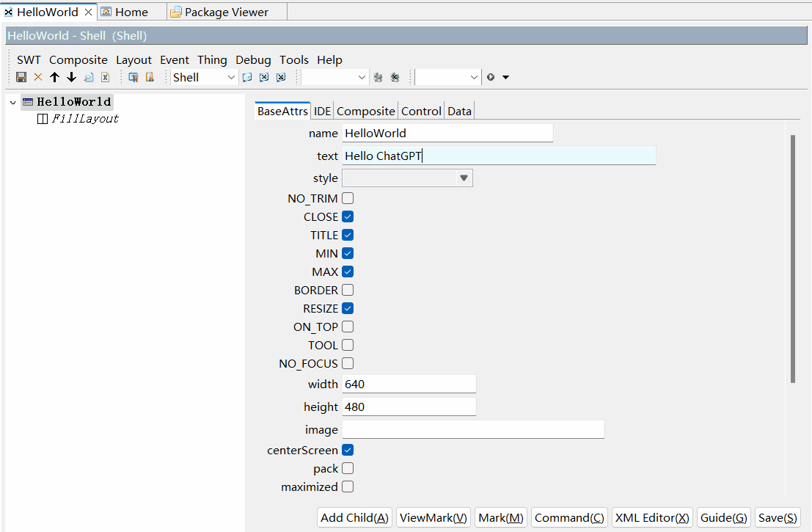Viewport: 812px width, 532px height.
Task: Click the save floppy disk toolbar icon
Action: pos(21,77)
